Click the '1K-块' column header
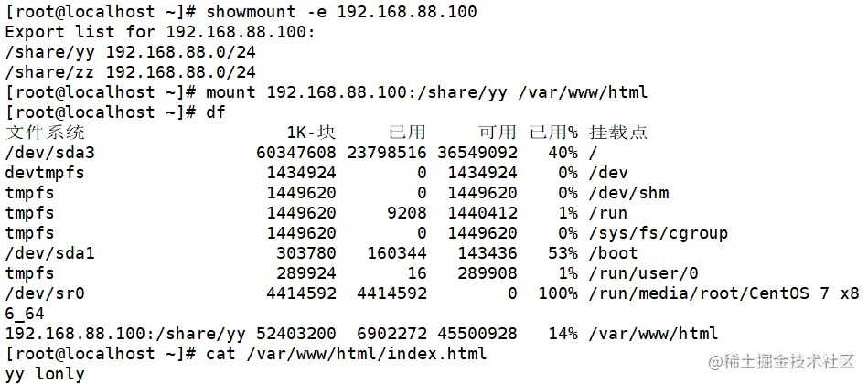The width and height of the screenshot is (868, 384). tap(311, 133)
